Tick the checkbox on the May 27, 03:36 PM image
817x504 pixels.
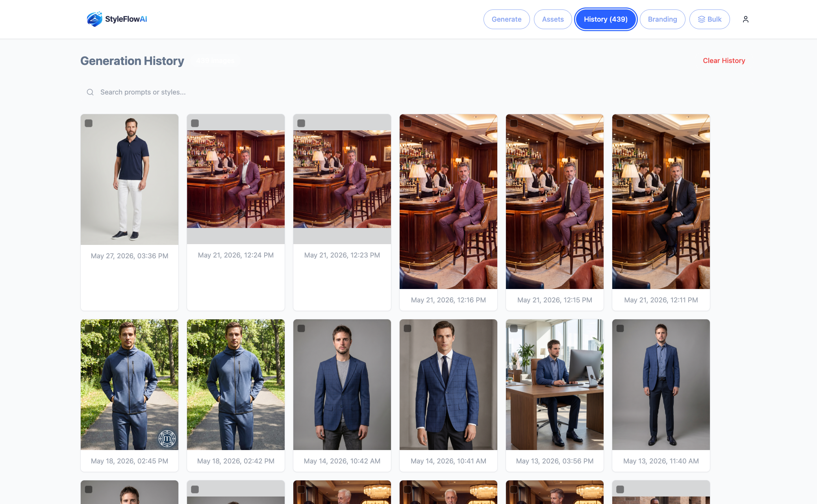pos(89,123)
